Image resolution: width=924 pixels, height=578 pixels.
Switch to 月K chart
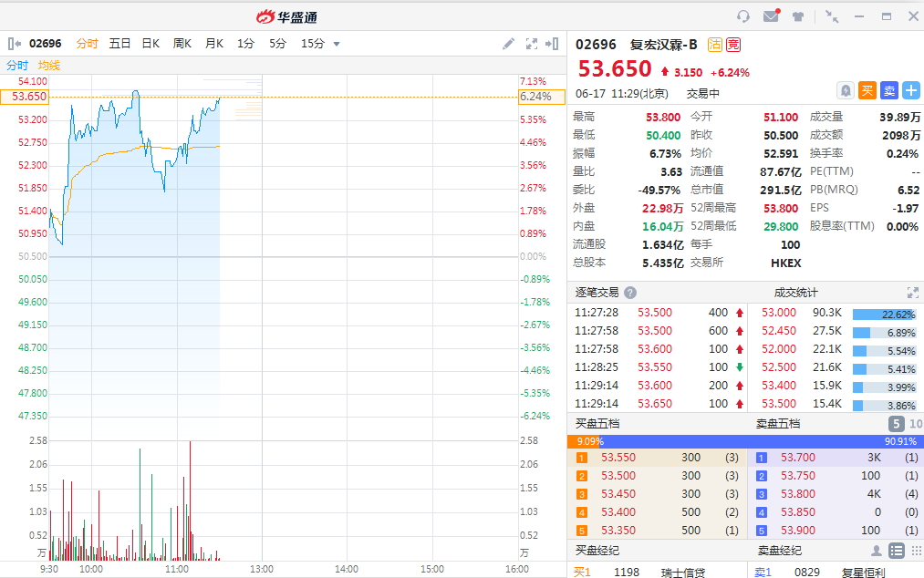point(214,44)
